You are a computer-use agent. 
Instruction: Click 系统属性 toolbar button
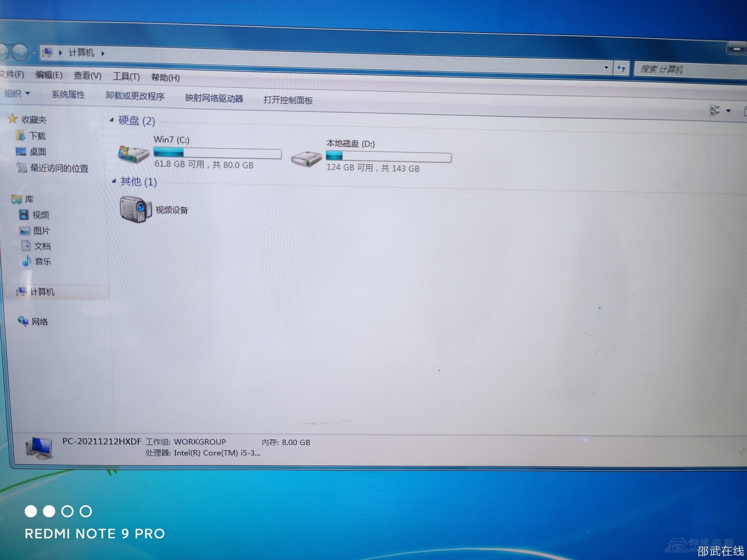coord(68,94)
